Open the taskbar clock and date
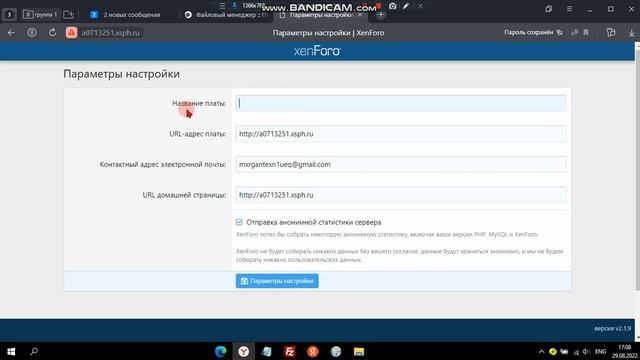Screen dimensions: 640x360 tap(624, 351)
